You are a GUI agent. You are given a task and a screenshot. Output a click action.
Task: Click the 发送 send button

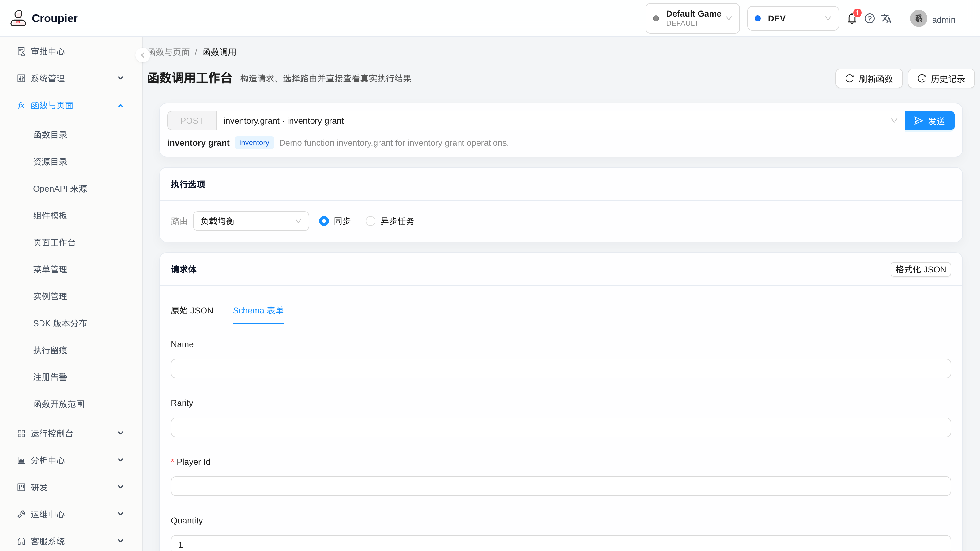pyautogui.click(x=929, y=121)
